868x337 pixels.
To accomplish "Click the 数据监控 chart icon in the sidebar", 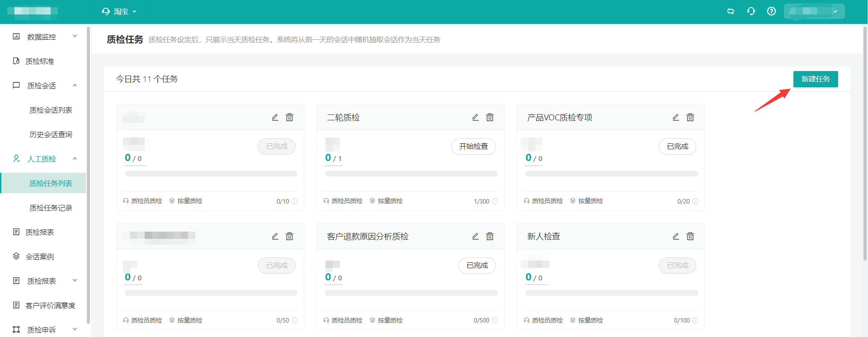I will point(16,36).
